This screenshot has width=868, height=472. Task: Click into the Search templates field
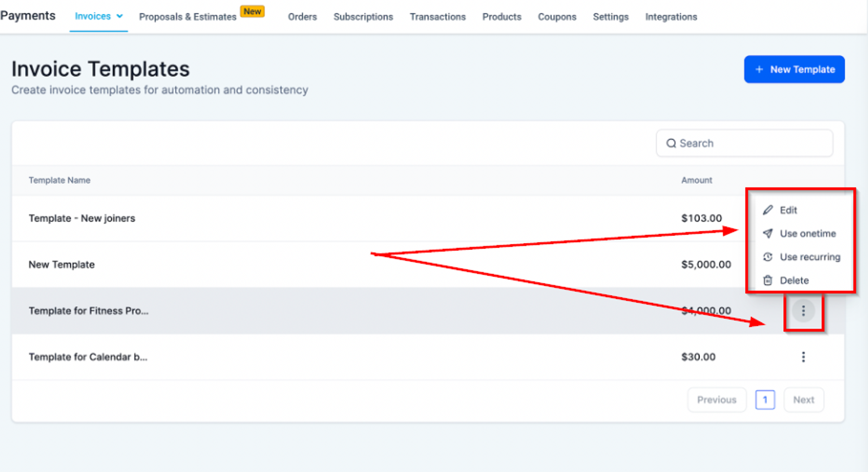coord(744,143)
